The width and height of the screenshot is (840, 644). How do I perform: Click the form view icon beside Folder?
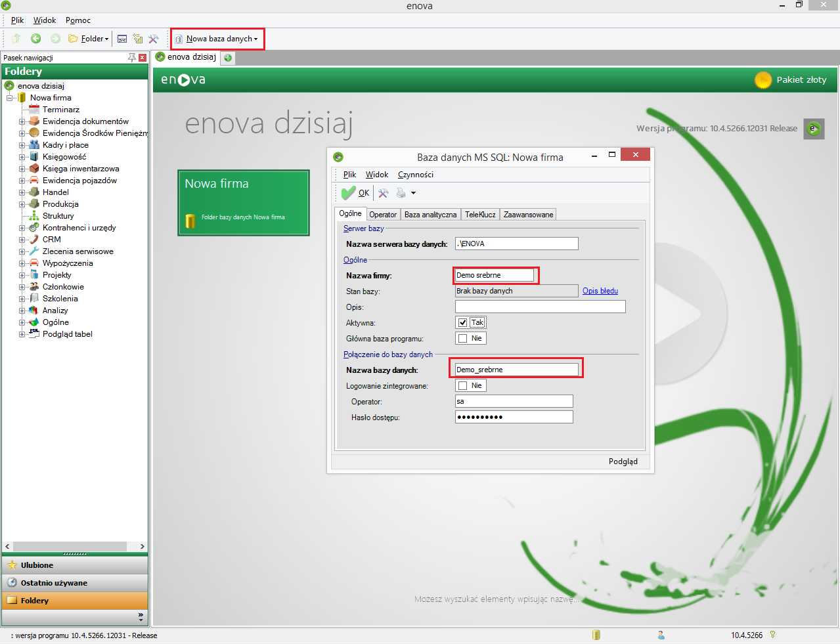(x=122, y=39)
